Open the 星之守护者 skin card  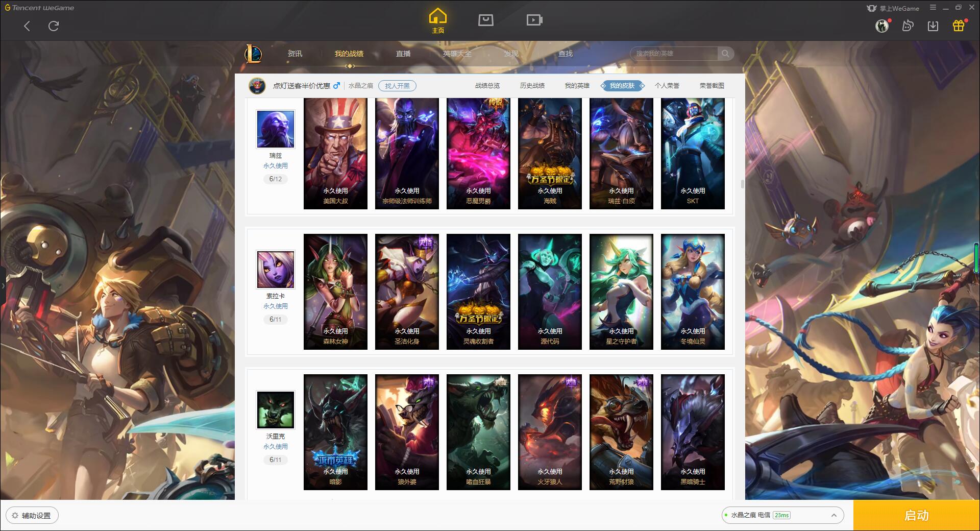[x=621, y=292]
